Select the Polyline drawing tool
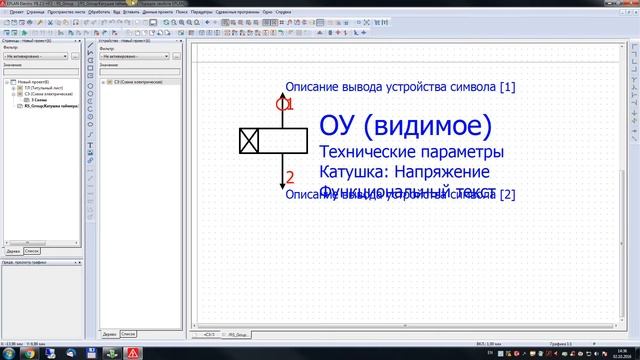 point(91,53)
